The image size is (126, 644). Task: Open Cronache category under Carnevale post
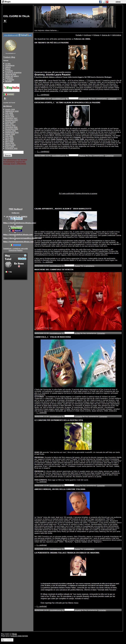78,416
